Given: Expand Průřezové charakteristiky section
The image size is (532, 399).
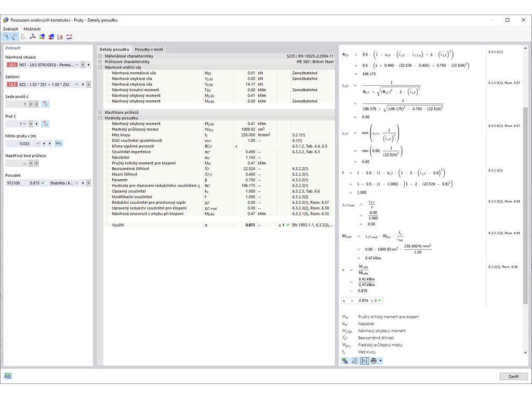Looking at the screenshot, I should pyautogui.click(x=100, y=62).
